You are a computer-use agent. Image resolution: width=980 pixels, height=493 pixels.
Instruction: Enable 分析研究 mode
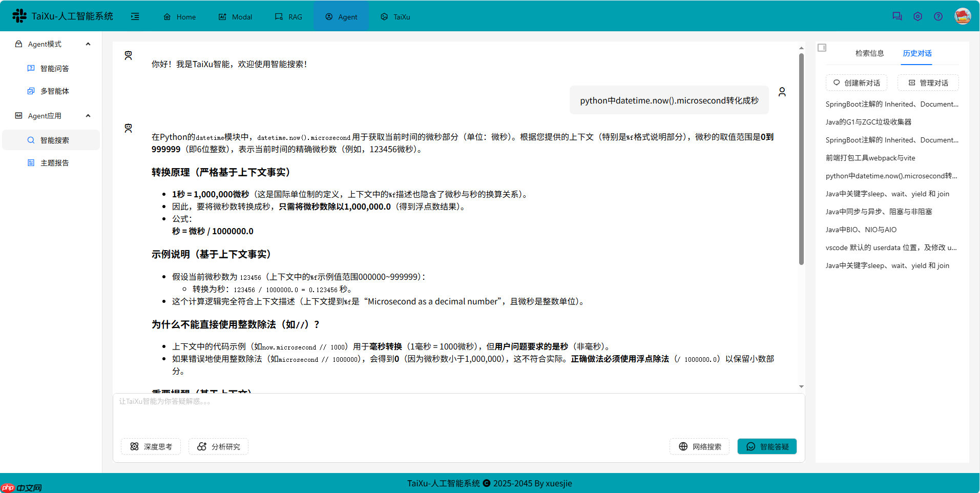tap(218, 446)
